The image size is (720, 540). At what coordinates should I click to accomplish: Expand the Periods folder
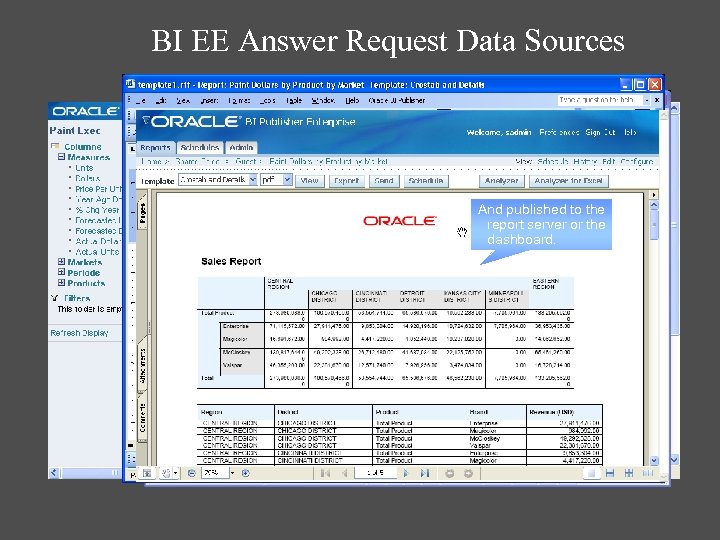61,272
